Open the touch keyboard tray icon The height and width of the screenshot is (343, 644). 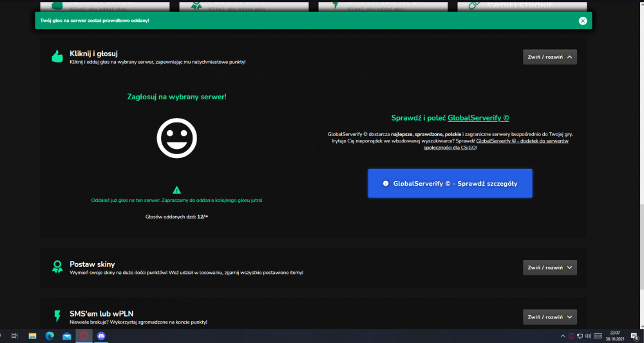click(598, 336)
